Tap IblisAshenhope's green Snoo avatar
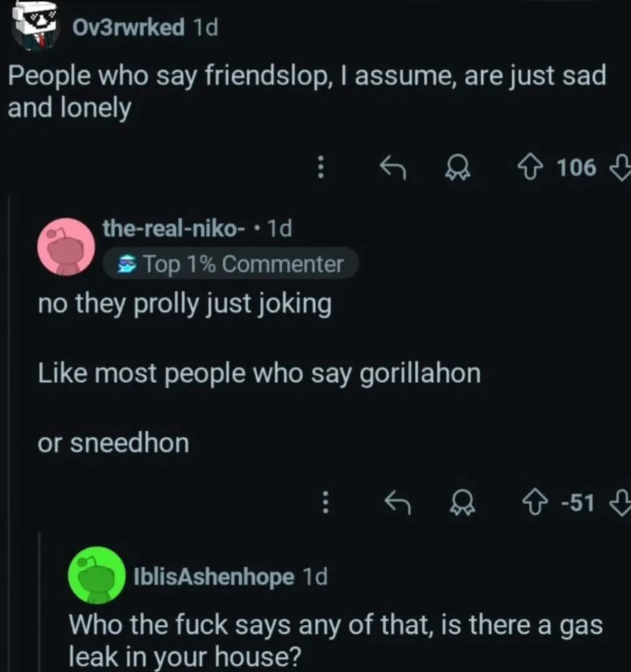This screenshot has height=672, width=631. pos(97,575)
